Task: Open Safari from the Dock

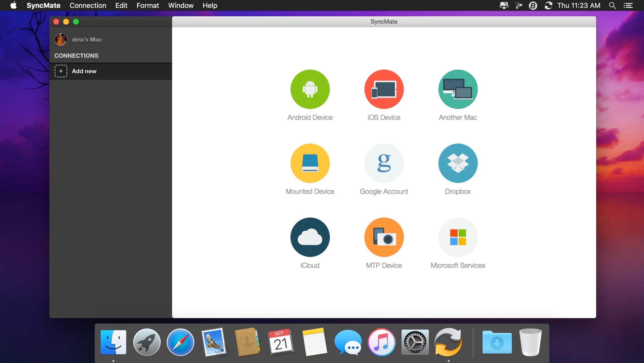Action: coord(180,342)
